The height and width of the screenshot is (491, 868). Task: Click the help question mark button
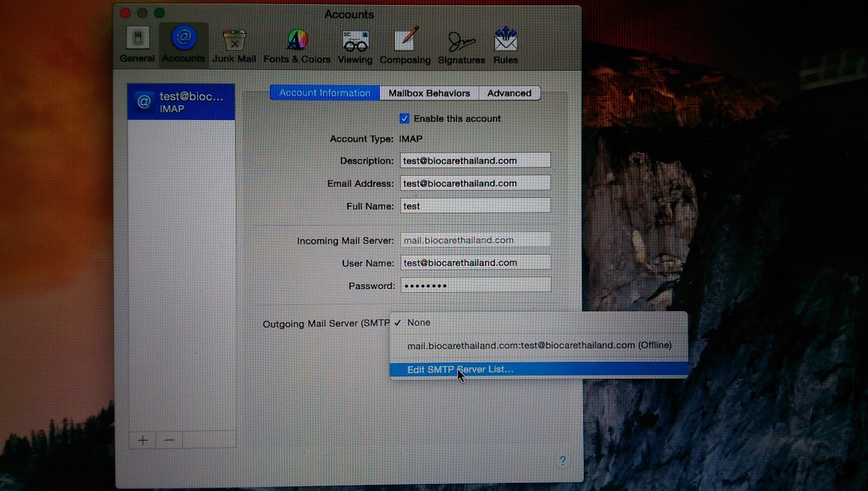click(563, 461)
